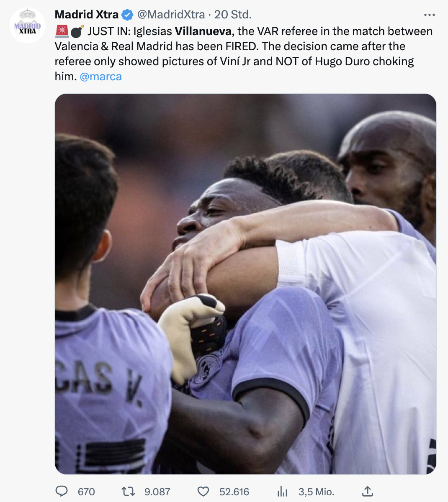
Task: Like the tweet with the heart icon
Action: 203,492
